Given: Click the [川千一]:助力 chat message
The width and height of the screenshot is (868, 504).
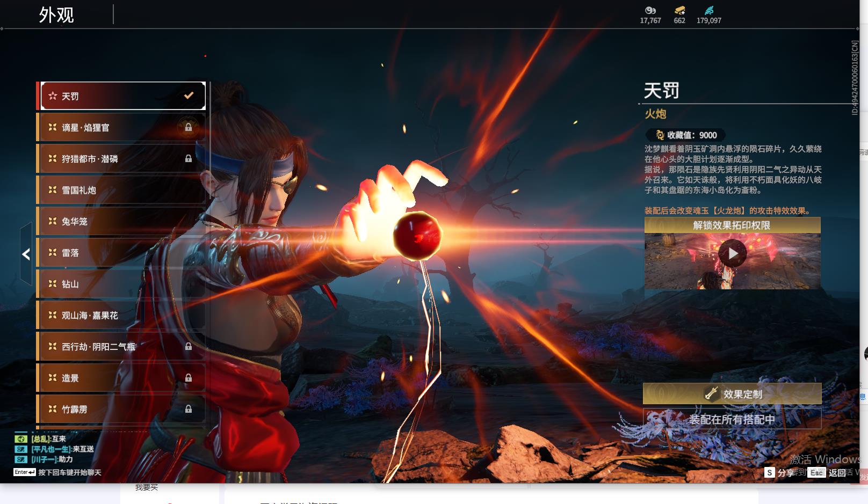Looking at the screenshot, I should pyautogui.click(x=52, y=459).
